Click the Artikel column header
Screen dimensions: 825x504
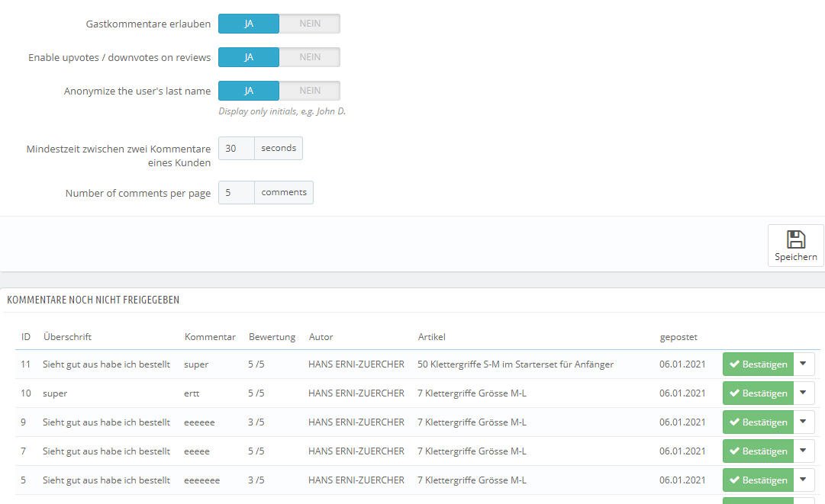431,337
